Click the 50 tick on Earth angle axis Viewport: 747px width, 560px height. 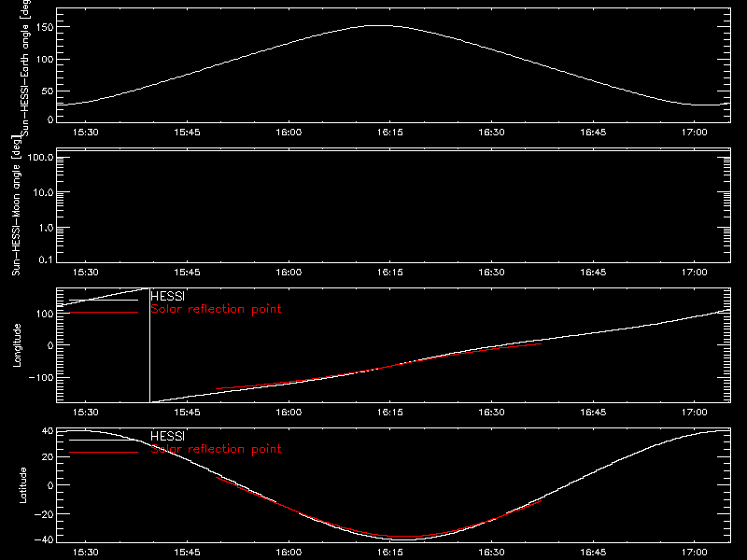pyautogui.click(x=48, y=91)
